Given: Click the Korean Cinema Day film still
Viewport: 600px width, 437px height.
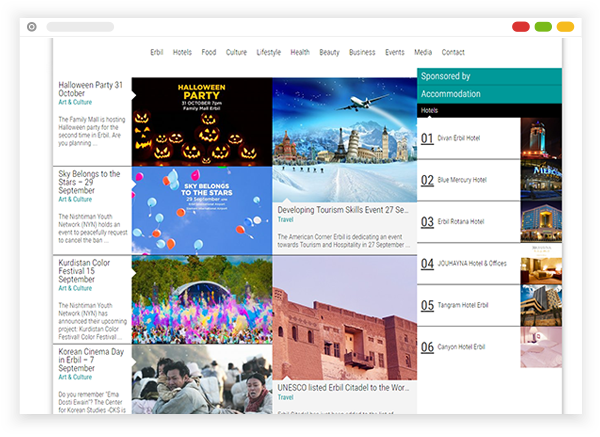Looking at the screenshot, I should coord(202,379).
